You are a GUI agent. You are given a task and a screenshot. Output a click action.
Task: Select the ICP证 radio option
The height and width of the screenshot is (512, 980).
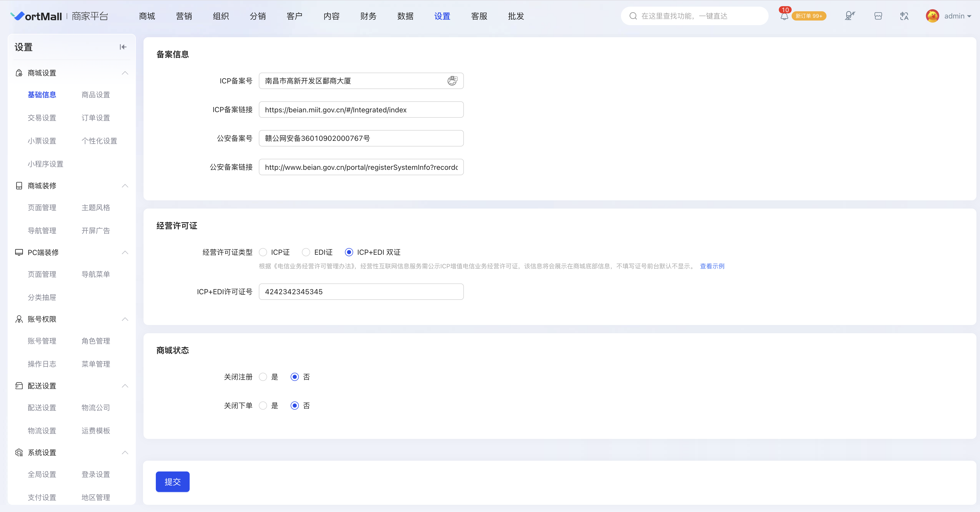[263, 252]
